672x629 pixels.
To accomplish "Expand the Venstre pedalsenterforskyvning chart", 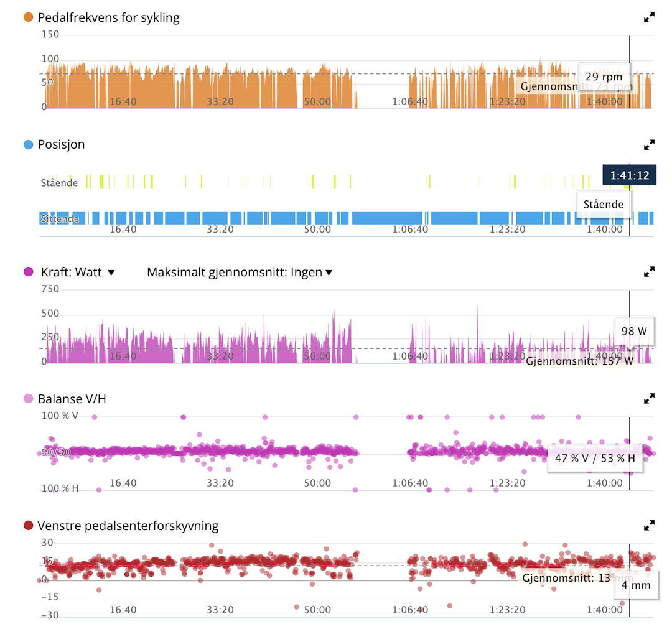I will [x=650, y=524].
